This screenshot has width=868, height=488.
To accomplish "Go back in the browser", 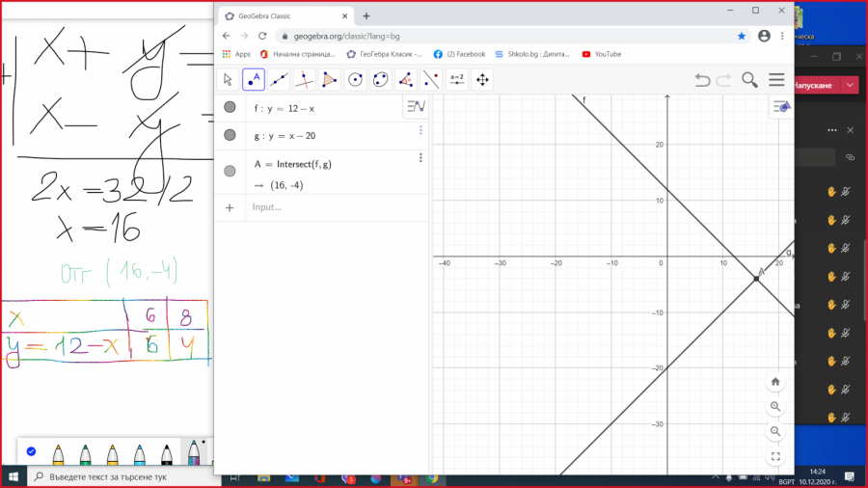I will click(x=227, y=36).
